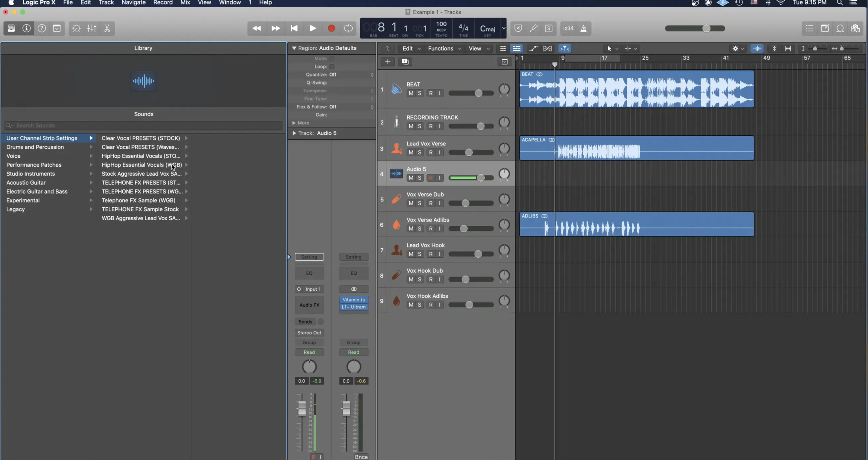The width and height of the screenshot is (868, 460).
Task: Click the add track plus button
Action: coord(388,62)
